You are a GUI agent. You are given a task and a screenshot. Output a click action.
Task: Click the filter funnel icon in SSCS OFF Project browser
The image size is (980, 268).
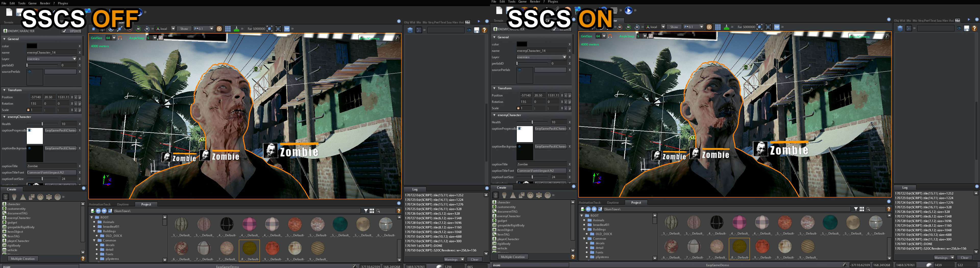coord(366,211)
